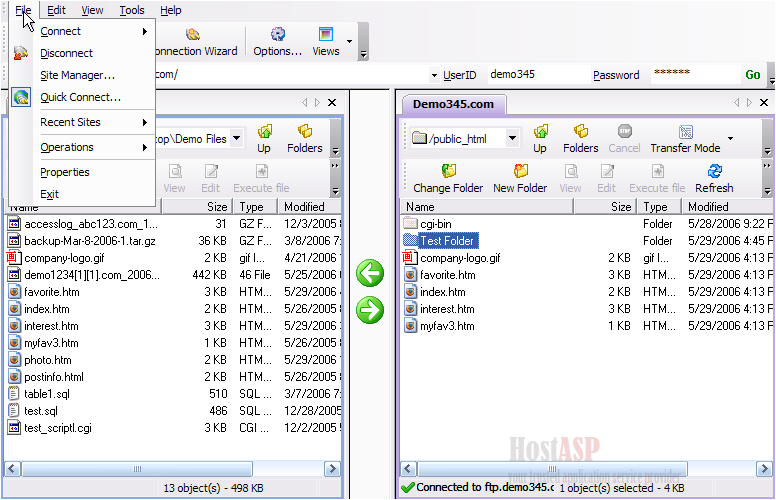Expand the /public_html path dropdown
Viewport: 776px width, 500px height.
(512, 138)
